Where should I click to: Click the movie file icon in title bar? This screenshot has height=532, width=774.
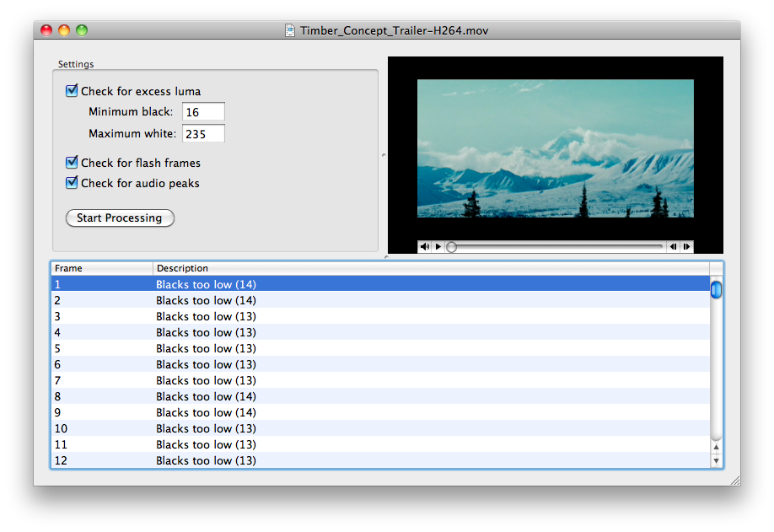pos(290,30)
